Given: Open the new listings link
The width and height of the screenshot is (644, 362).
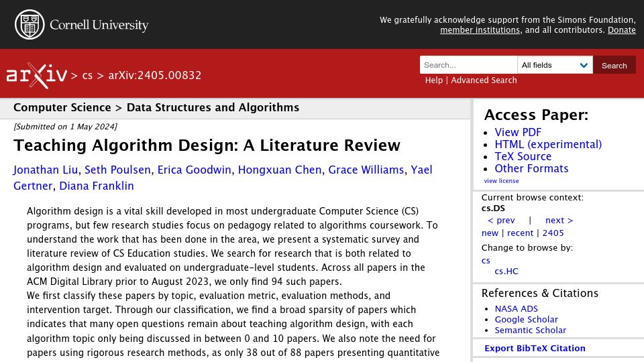Looking at the screenshot, I should (x=490, y=233).
